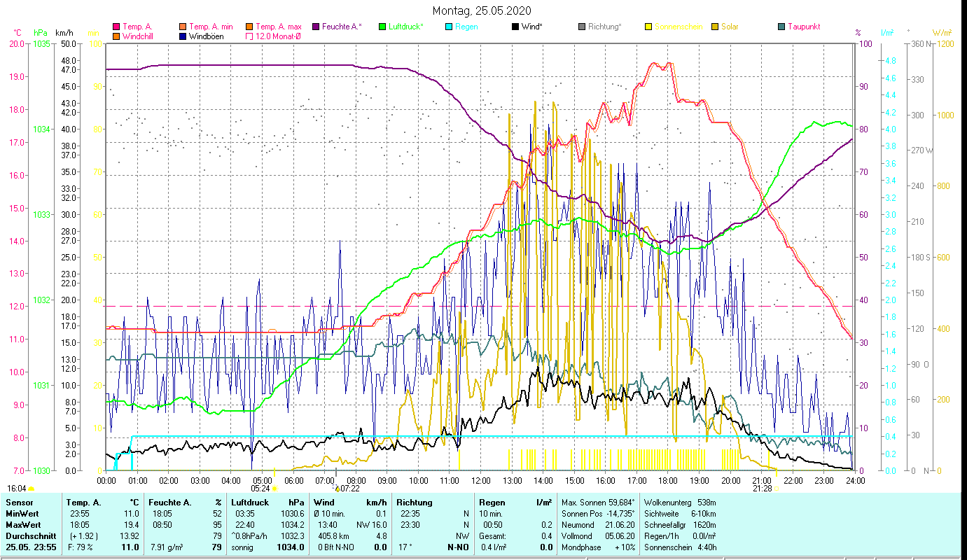The height and width of the screenshot is (560, 967).
Task: Click the Solar legend label
Action: (730, 27)
